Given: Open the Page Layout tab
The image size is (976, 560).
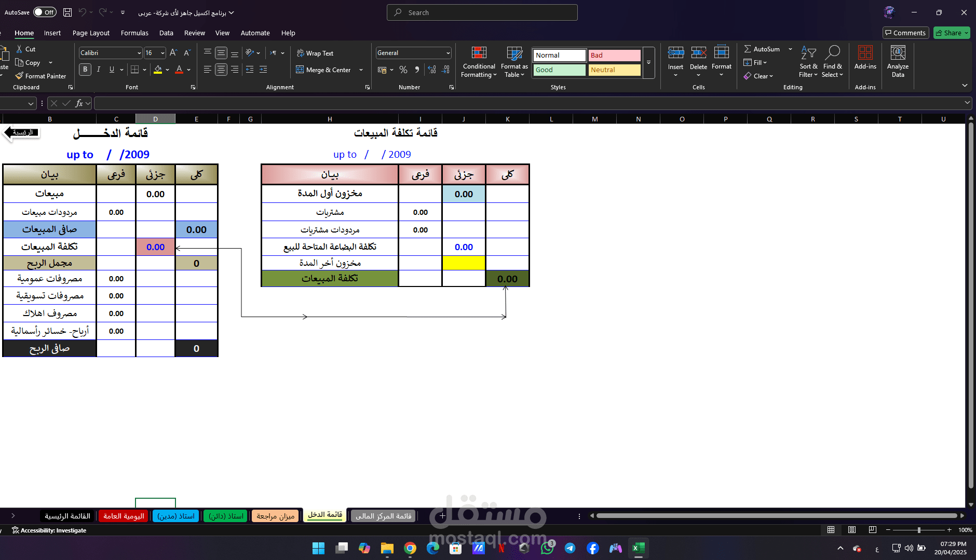Looking at the screenshot, I should pyautogui.click(x=91, y=33).
